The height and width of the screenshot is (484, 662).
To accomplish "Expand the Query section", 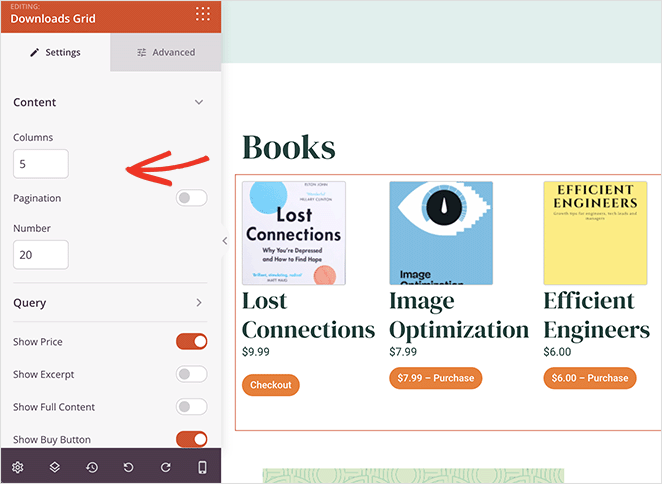I will pos(110,303).
